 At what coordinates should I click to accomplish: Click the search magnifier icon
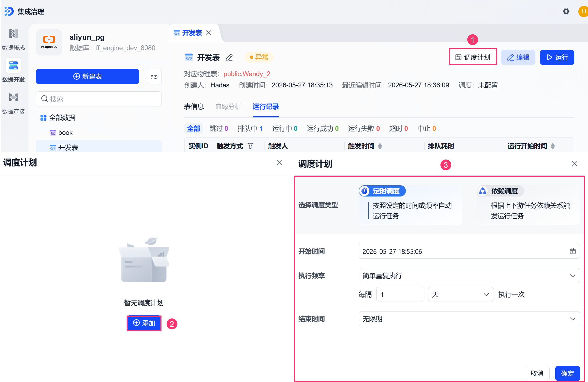[44, 99]
